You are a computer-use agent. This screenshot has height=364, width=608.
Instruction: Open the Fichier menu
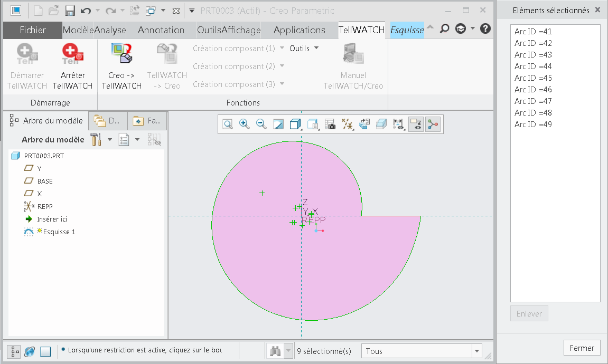click(33, 30)
